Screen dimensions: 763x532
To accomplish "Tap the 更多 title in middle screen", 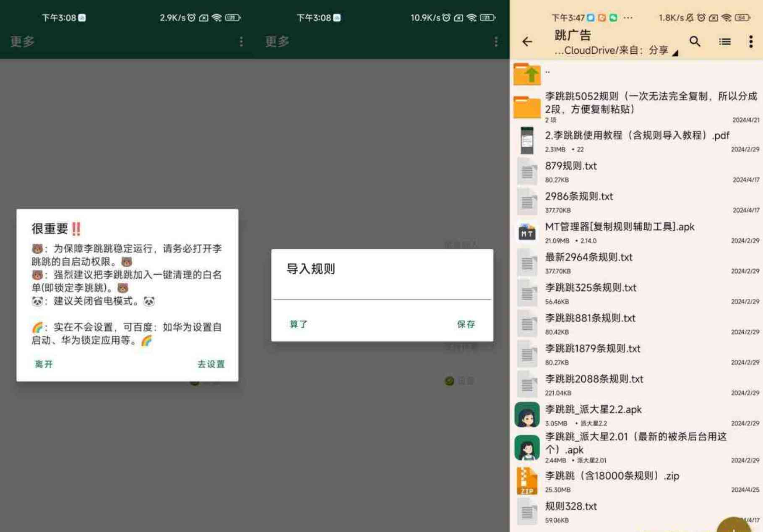I will (277, 41).
